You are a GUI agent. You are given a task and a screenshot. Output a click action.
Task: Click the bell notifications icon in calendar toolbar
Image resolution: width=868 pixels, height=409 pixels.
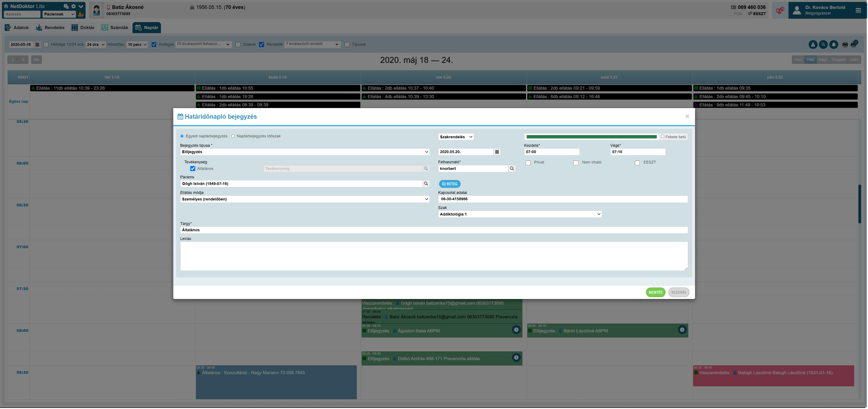[834, 44]
